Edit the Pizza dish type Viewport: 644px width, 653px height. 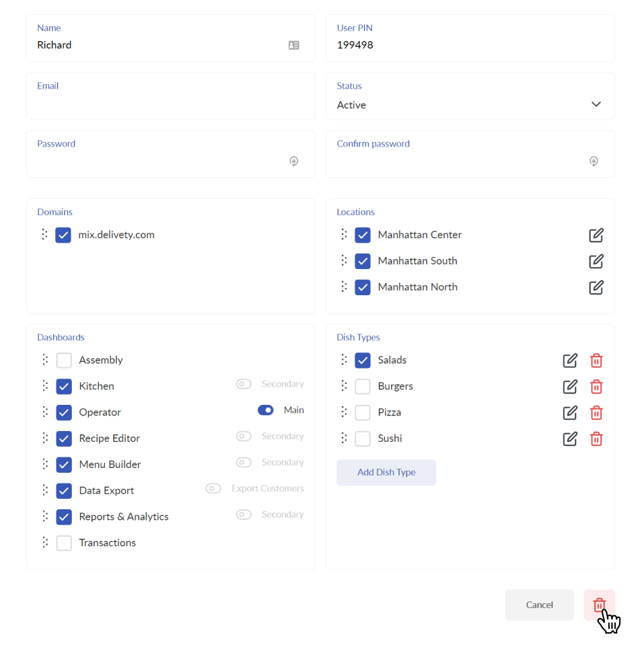point(570,412)
